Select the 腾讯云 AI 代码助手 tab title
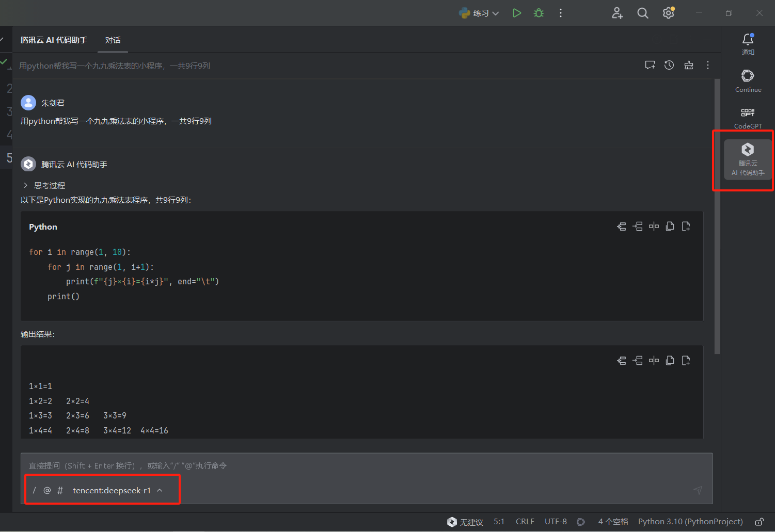The height and width of the screenshot is (532, 775). [54, 40]
